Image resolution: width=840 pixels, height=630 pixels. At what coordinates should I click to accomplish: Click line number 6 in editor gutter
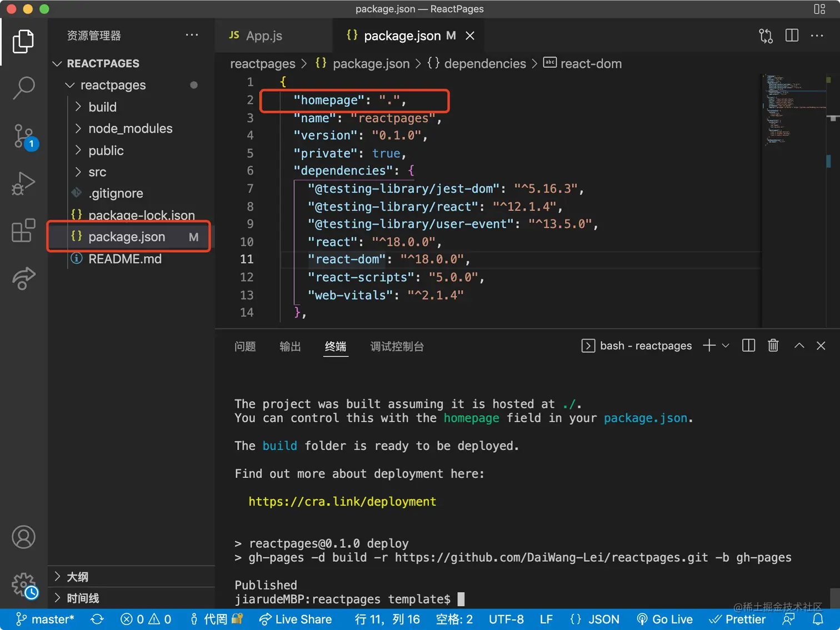pos(250,171)
